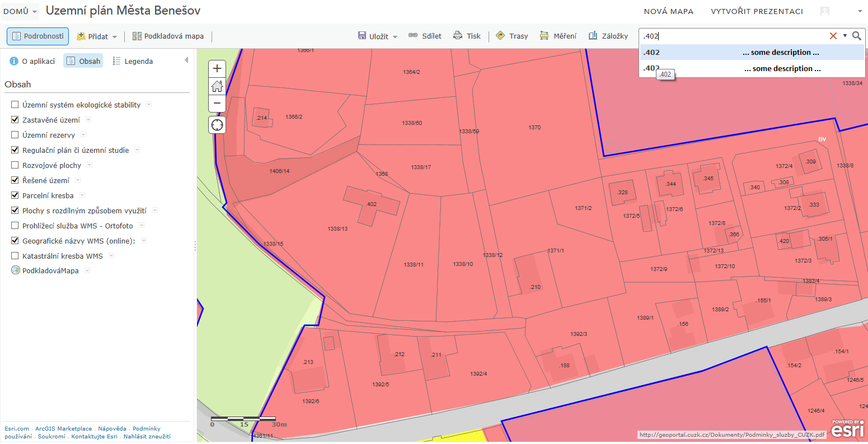Viewport: 868px width, 444px height.
Task: Enable Územní rezervy layer
Action: coord(15,135)
